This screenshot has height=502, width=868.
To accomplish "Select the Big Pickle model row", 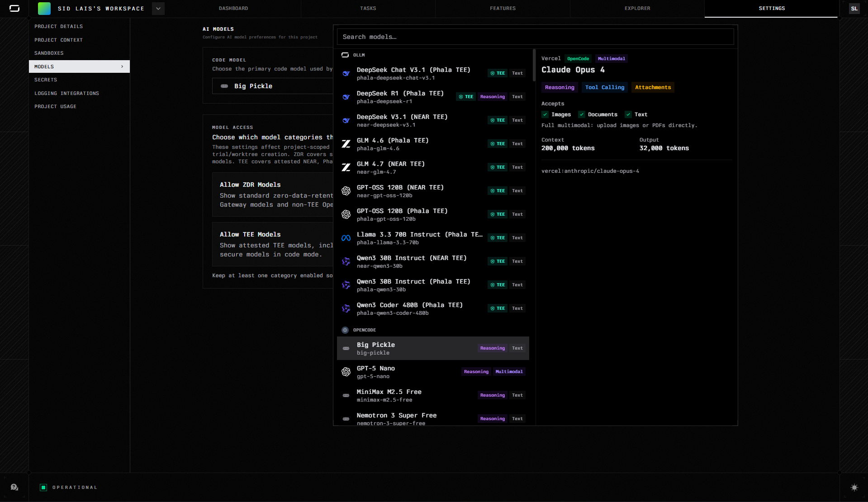I will [433, 348].
